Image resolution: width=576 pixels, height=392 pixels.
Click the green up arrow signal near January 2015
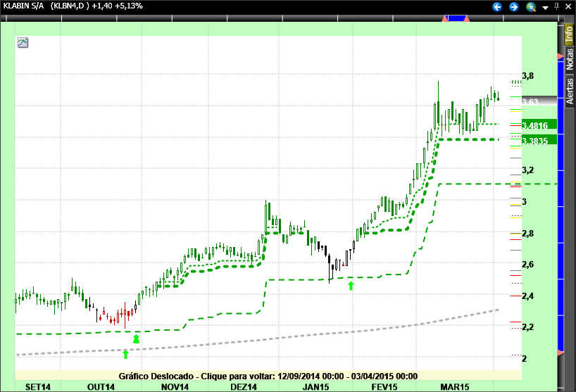[351, 284]
